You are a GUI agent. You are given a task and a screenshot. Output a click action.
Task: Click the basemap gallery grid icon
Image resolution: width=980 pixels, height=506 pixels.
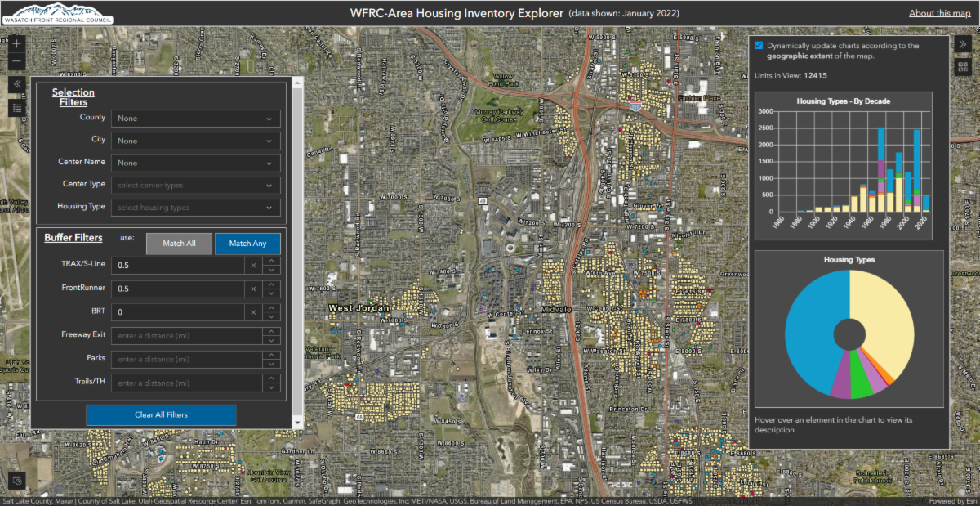click(x=961, y=67)
